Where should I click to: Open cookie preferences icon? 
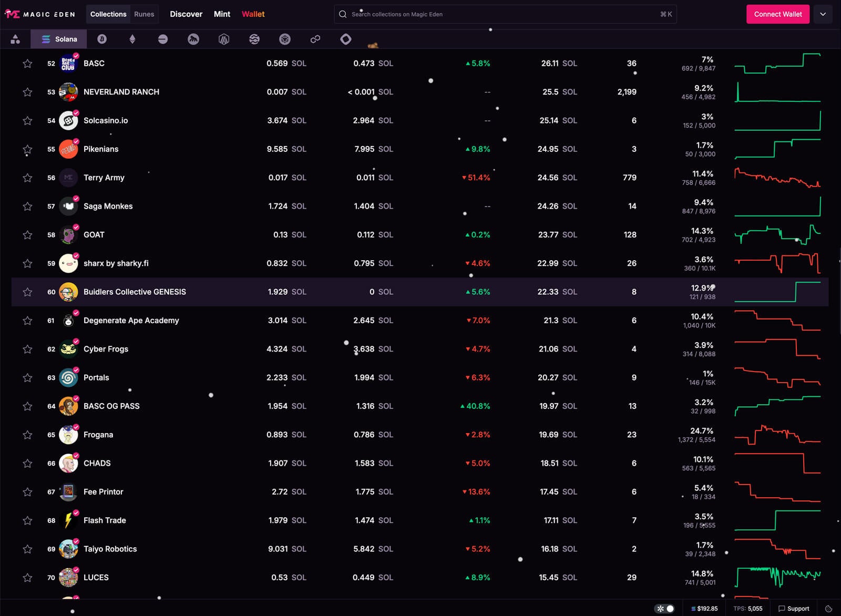[x=829, y=608]
